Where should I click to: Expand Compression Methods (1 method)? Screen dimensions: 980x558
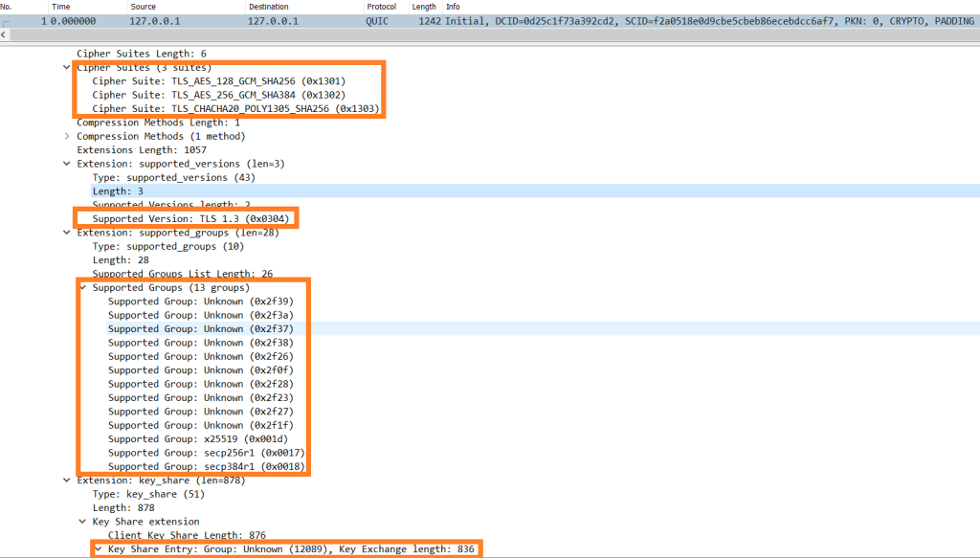pos(66,136)
